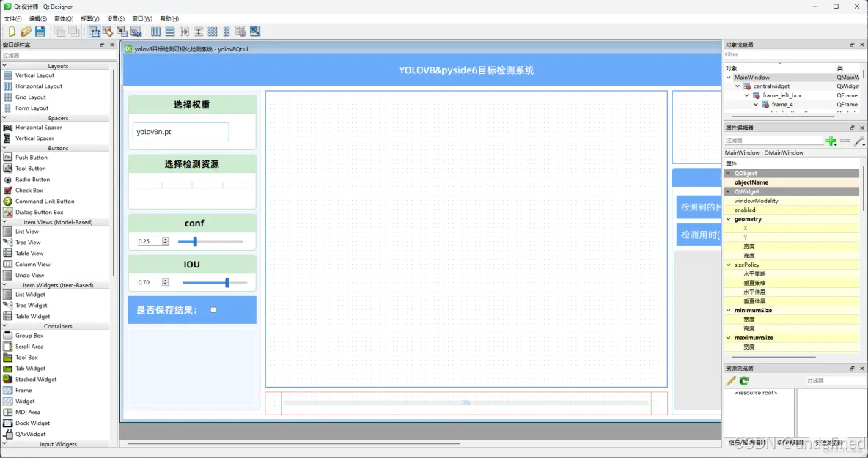Pick Check Box in widget box
The height and width of the screenshot is (458, 868).
(x=29, y=191)
